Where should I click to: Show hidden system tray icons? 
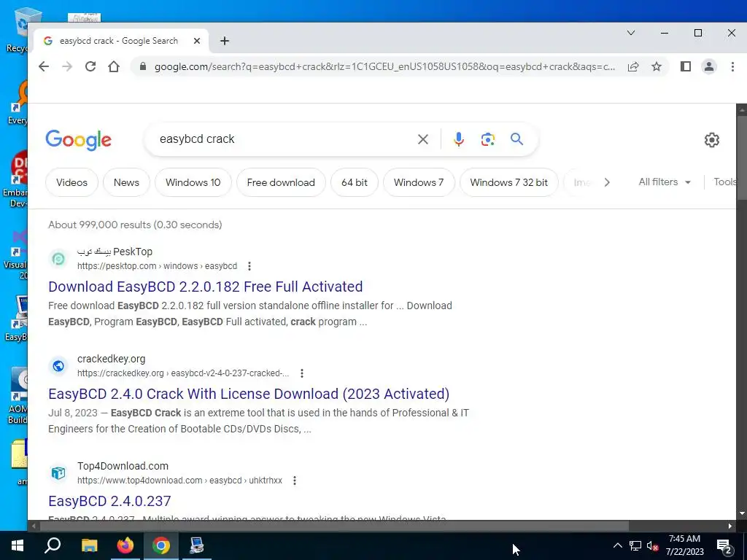617,545
